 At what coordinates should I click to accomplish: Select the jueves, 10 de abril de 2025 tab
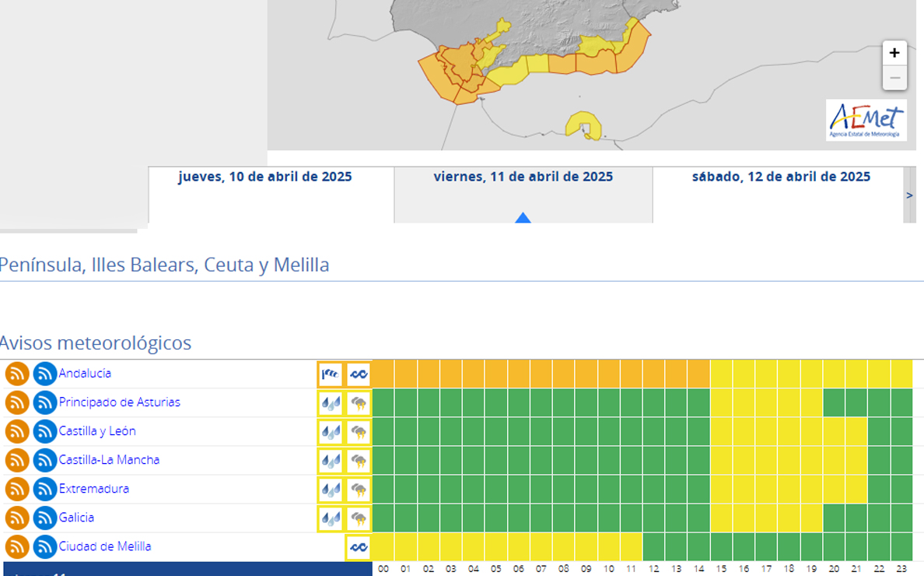point(264,177)
